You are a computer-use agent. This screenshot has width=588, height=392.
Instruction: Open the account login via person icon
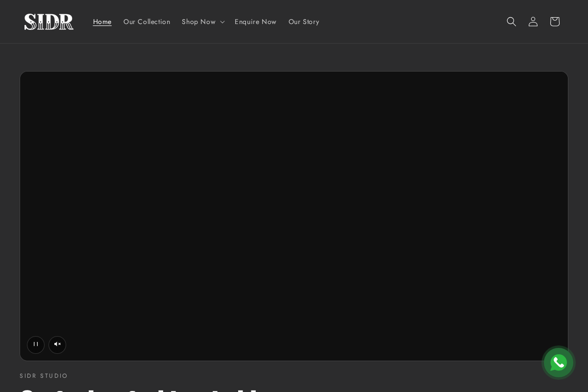point(533,22)
